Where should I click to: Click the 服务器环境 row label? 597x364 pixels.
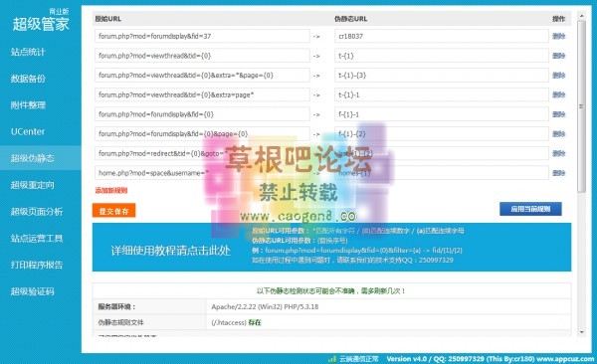(116, 307)
